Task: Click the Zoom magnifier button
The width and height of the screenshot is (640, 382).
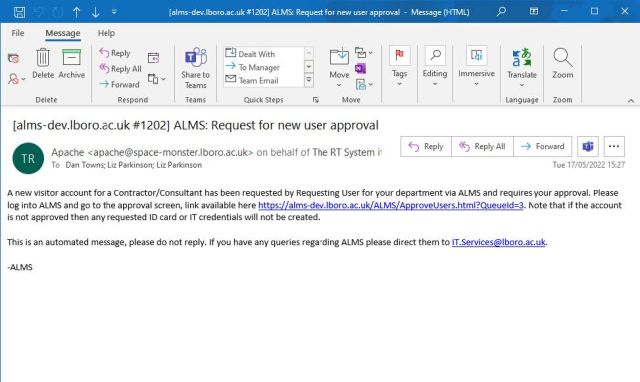Action: pos(562,64)
